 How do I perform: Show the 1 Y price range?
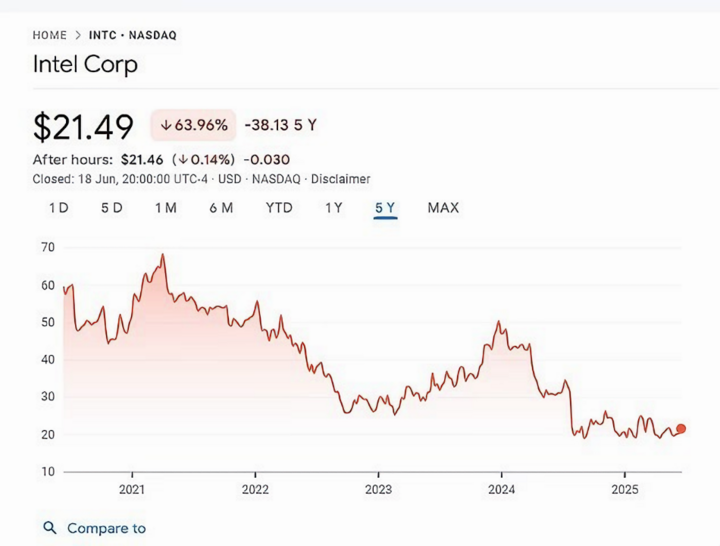pos(334,208)
